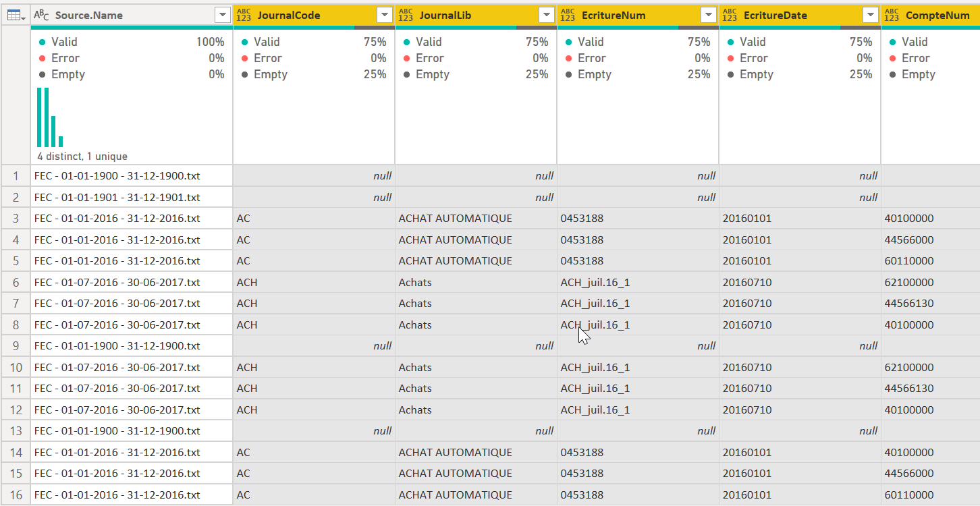Click the JournalCode column quality bar
980x506 pixels.
coord(314,28)
